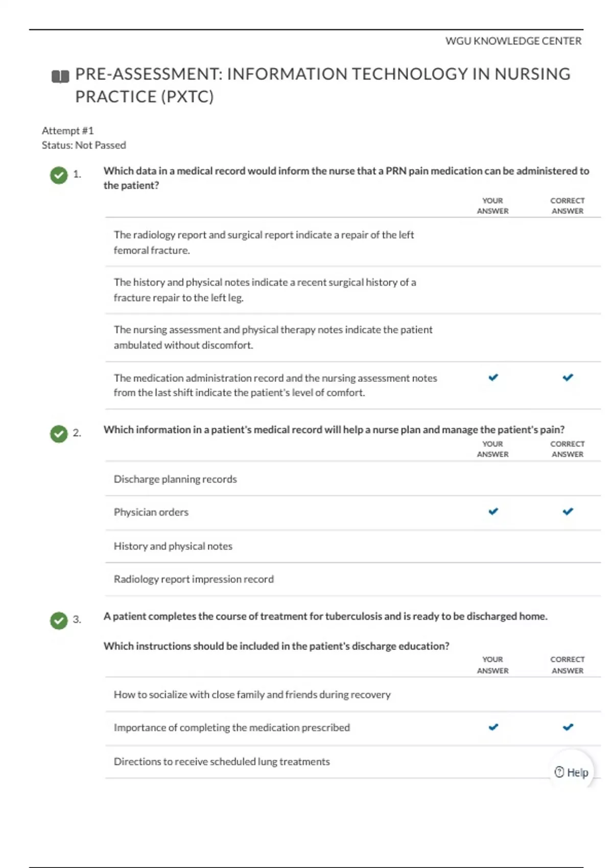613x868 pixels.
Task: Click the green check icon for question 3
Action: 59,620
